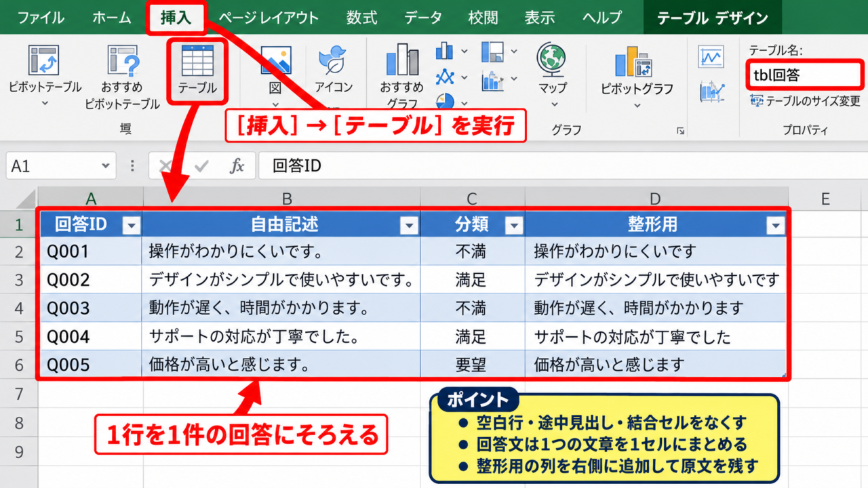Insert a statistical histogram chart
This screenshot has width=868, height=488.
click(x=492, y=80)
